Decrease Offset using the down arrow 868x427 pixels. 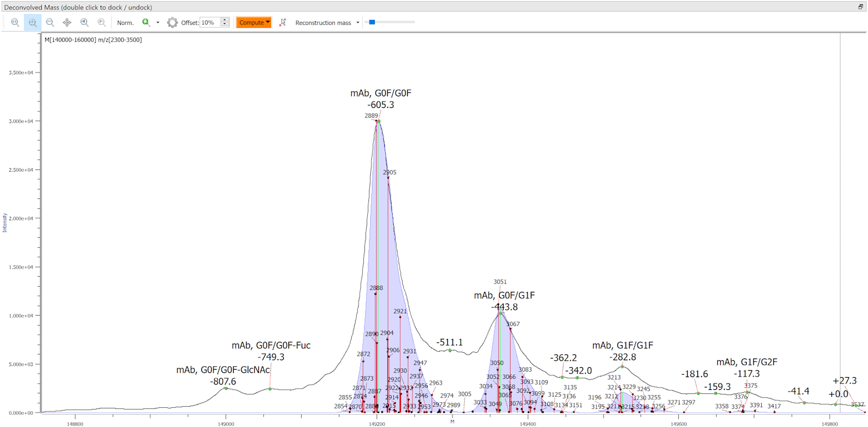[225, 25]
